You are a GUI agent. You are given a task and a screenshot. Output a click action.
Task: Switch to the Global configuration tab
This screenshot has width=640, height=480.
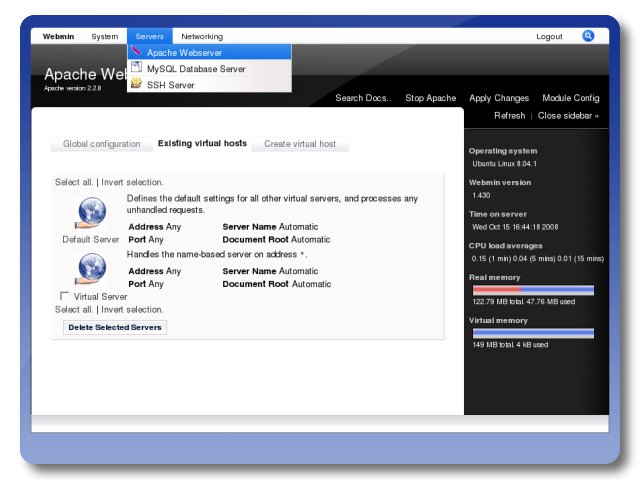101,144
